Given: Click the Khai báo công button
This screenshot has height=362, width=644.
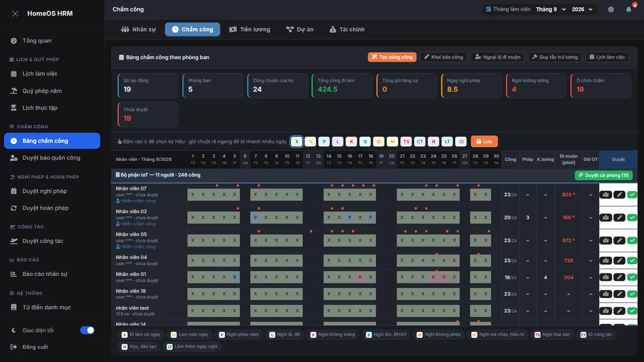Looking at the screenshot, I should click(443, 57).
